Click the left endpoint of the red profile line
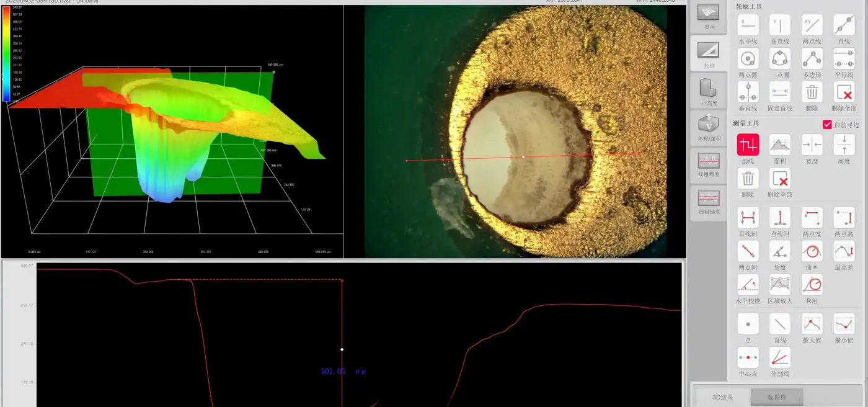The height and width of the screenshot is (407, 868). tap(407, 161)
